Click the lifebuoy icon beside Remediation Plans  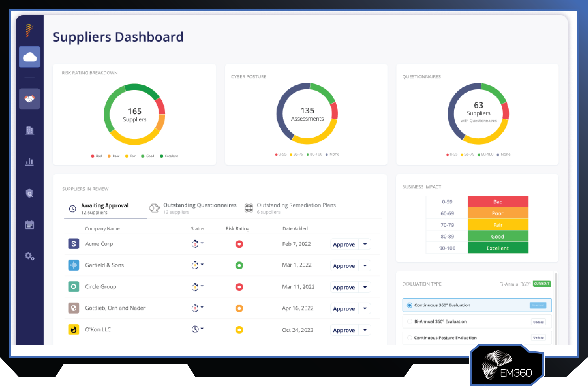tap(249, 208)
